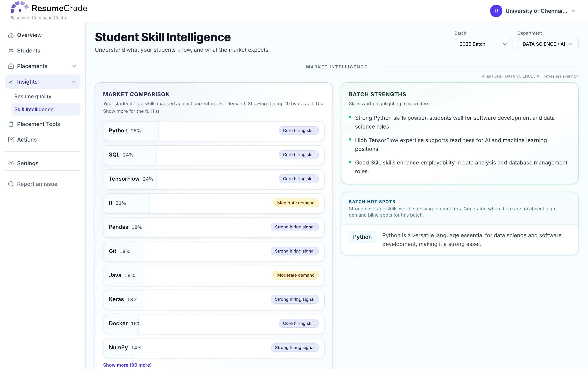Viewport: 588px width, 369px height.
Task: Click the Settings gear icon
Action: click(11, 163)
